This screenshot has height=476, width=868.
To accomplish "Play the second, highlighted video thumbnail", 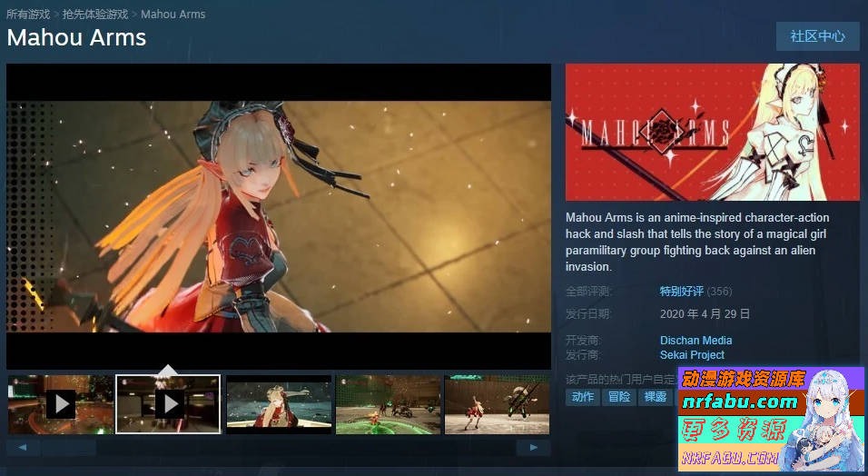I will pyautogui.click(x=169, y=404).
